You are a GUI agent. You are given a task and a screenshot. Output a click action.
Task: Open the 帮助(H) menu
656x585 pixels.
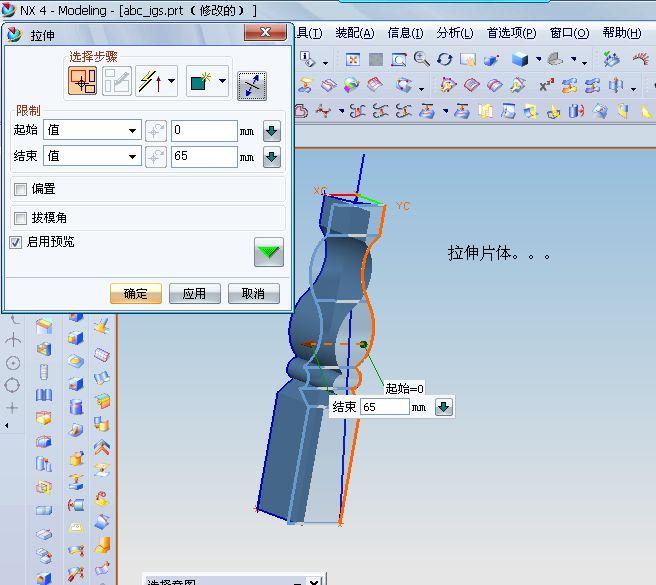pos(622,33)
